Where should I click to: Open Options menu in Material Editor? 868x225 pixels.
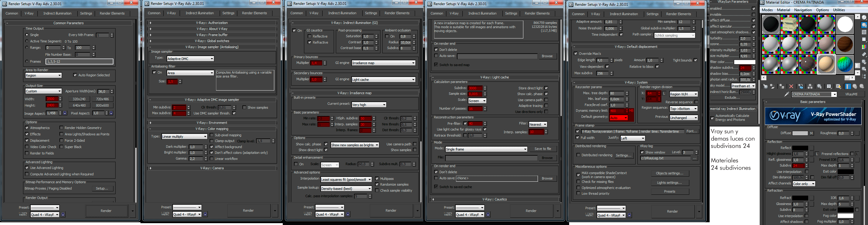(822, 10)
